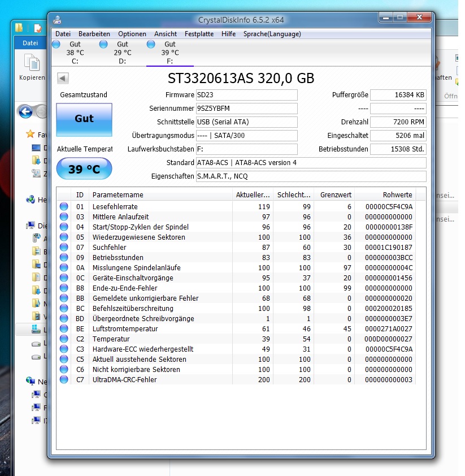This screenshot has width=465, height=476.
Task: Click status icon of Geräte-Einschaltvorgänge row
Action: pyautogui.click(x=64, y=278)
